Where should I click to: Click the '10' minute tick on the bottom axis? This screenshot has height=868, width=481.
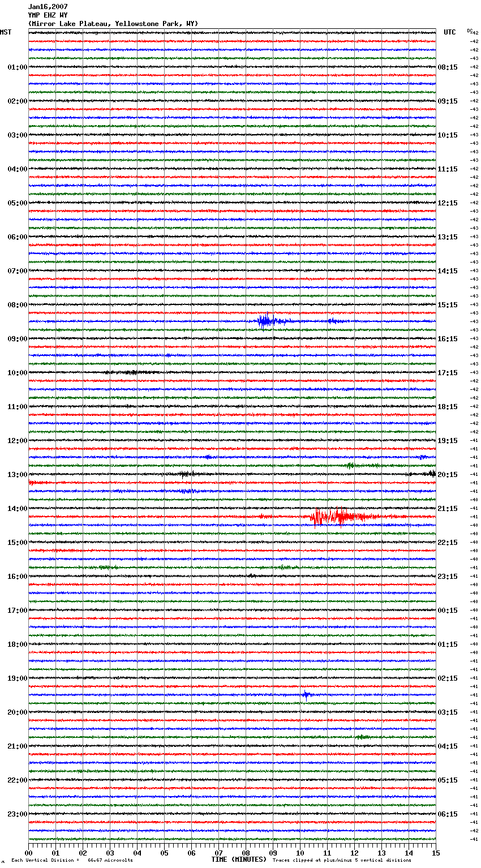tap(300, 853)
